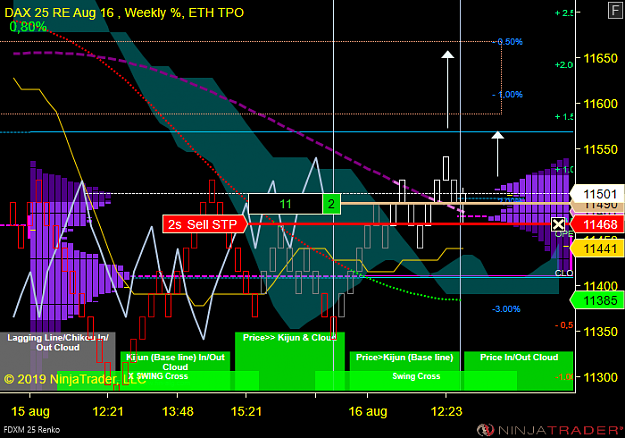Image resolution: width=625 pixels, height=438 pixels.
Task: Click the Swing Cross label under Price>Kijun
Action: point(416,376)
